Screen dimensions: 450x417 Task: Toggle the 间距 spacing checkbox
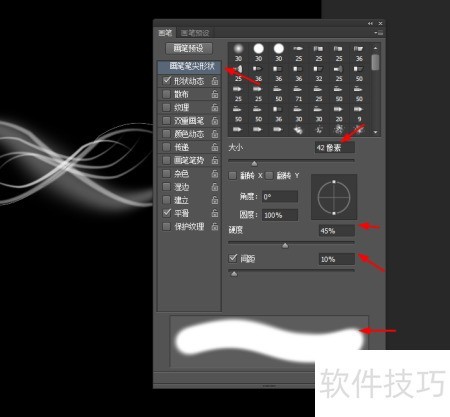233,258
